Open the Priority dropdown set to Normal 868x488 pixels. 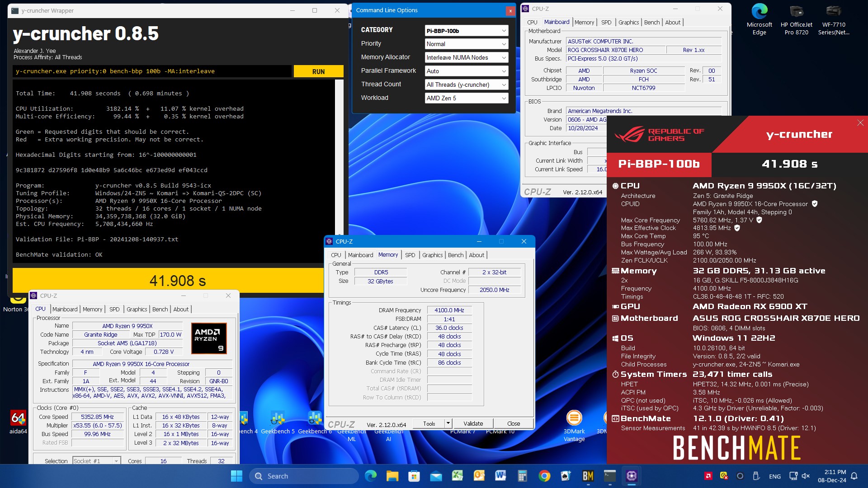tap(466, 44)
